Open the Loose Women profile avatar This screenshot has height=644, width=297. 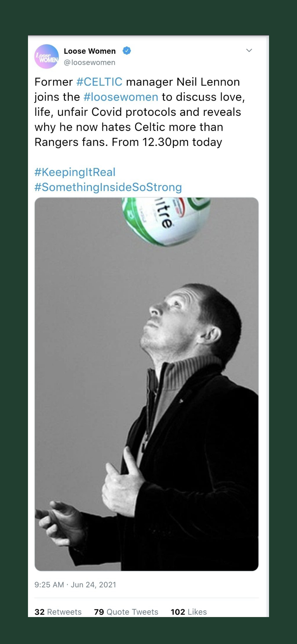pos(46,56)
